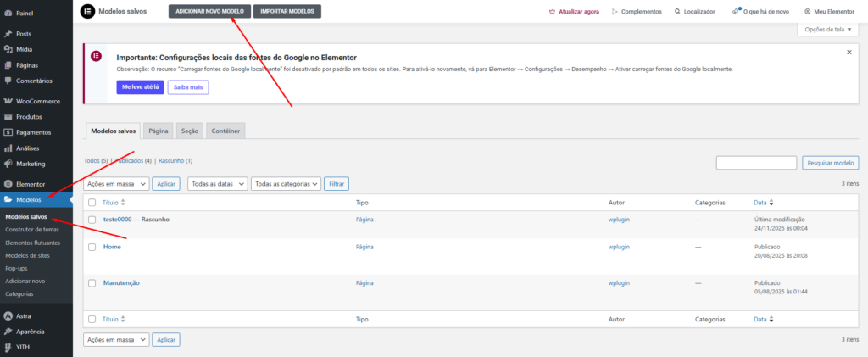This screenshot has height=357, width=868.
Task: Open Todas as datas dropdown
Action: [218, 184]
